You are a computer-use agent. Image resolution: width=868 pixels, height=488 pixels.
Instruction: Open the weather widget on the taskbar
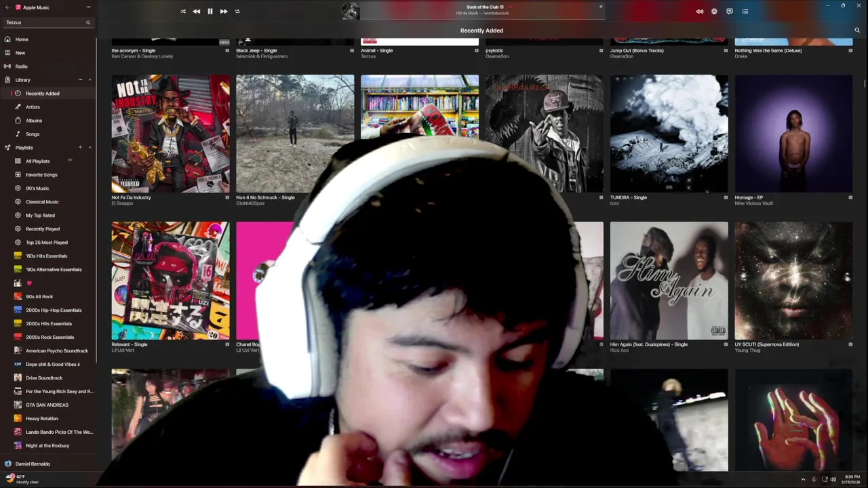pyautogui.click(x=22, y=479)
